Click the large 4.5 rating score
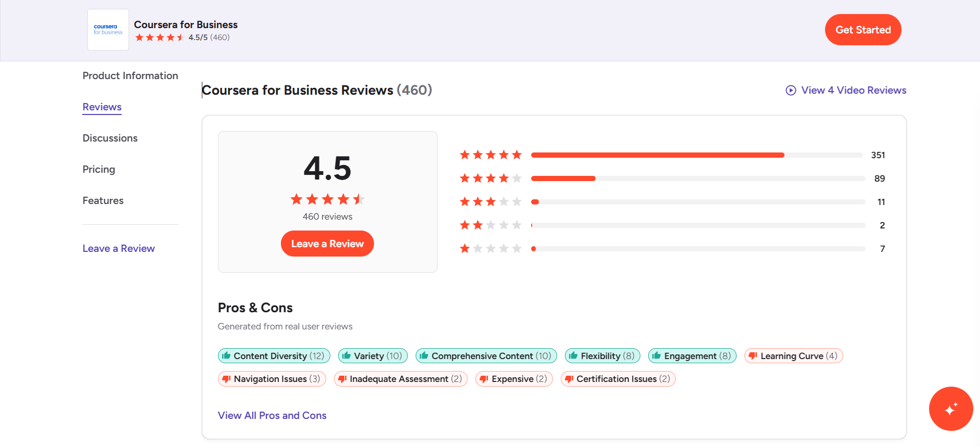Image resolution: width=980 pixels, height=447 pixels. [x=327, y=168]
